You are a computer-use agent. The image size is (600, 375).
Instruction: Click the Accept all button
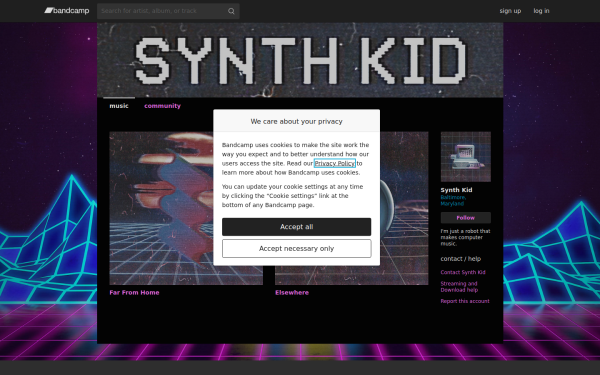[x=297, y=227]
